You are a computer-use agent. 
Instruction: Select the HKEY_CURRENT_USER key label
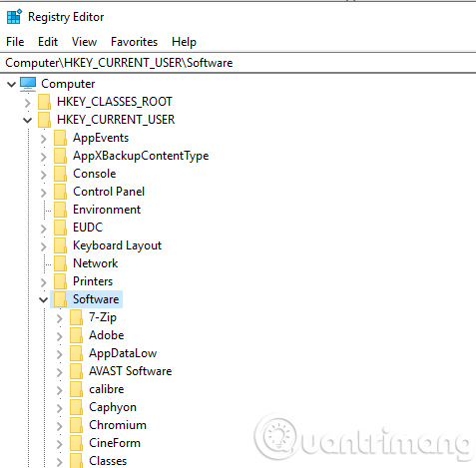pos(116,120)
